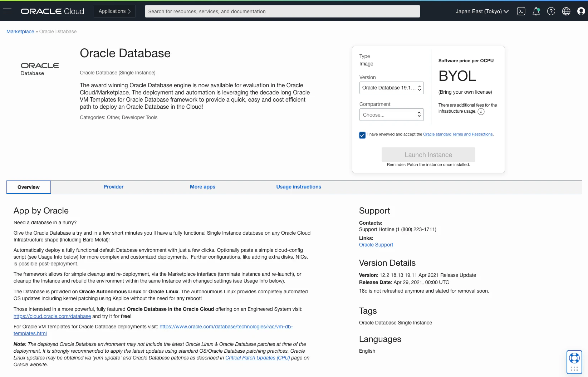588x377 pixels.
Task: Switch to the Provider tab
Action: click(x=113, y=187)
